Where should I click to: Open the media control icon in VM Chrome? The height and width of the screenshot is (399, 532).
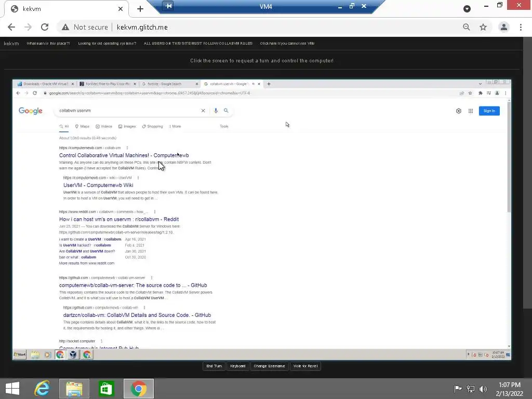click(488, 93)
